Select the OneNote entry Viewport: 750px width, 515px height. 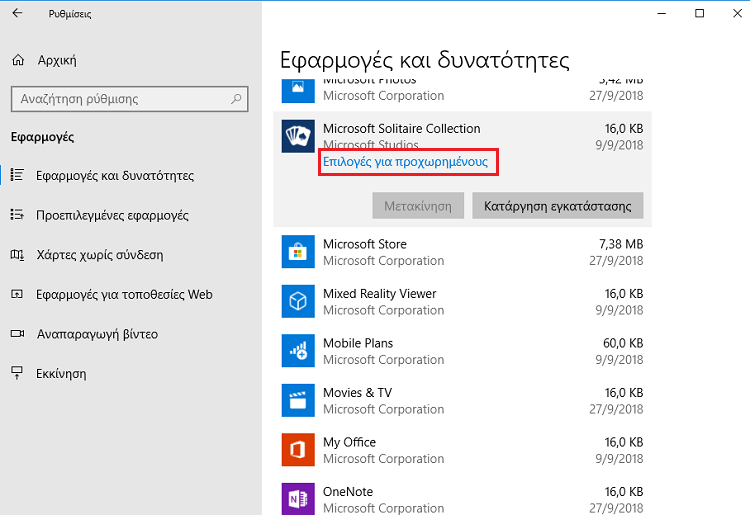coord(462,499)
